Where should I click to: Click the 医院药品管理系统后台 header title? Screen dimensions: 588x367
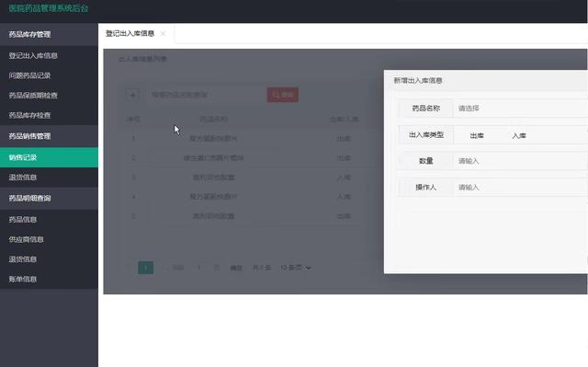click(49, 8)
